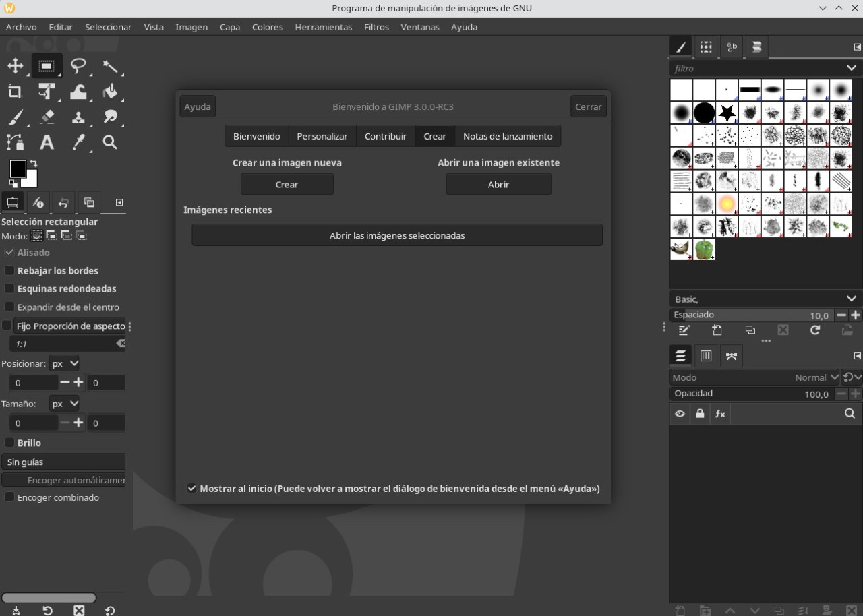Toggle the Rebajar los bordes option
The width and height of the screenshot is (863, 616).
pos(9,270)
